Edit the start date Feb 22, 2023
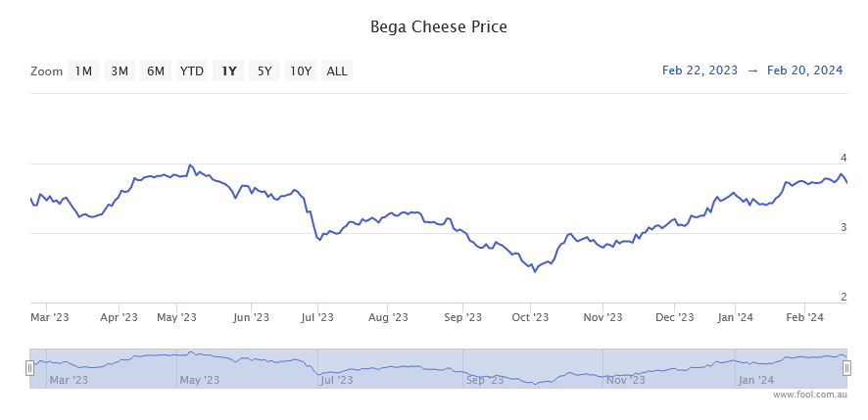Viewport: 868px width, 420px height. tap(700, 70)
